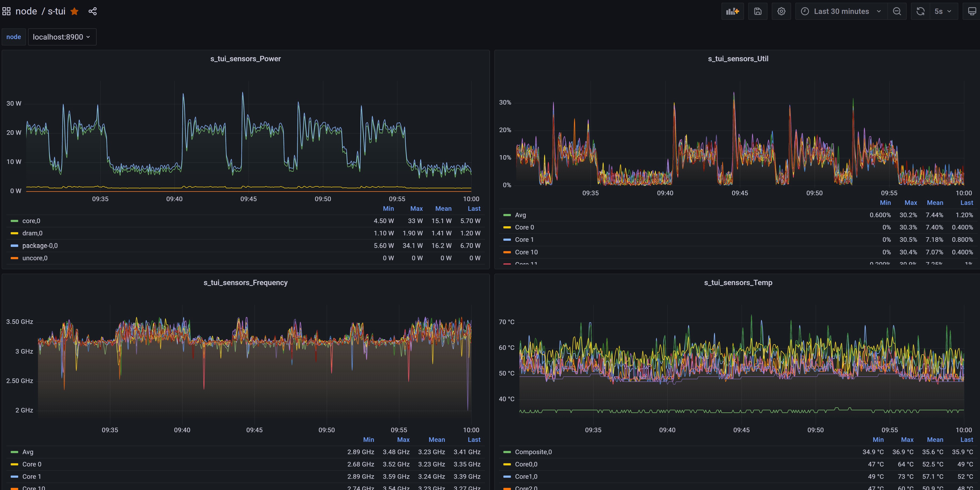This screenshot has height=490, width=980.
Task: Toggle the dram,0 series in the Power legend
Action: click(x=32, y=233)
